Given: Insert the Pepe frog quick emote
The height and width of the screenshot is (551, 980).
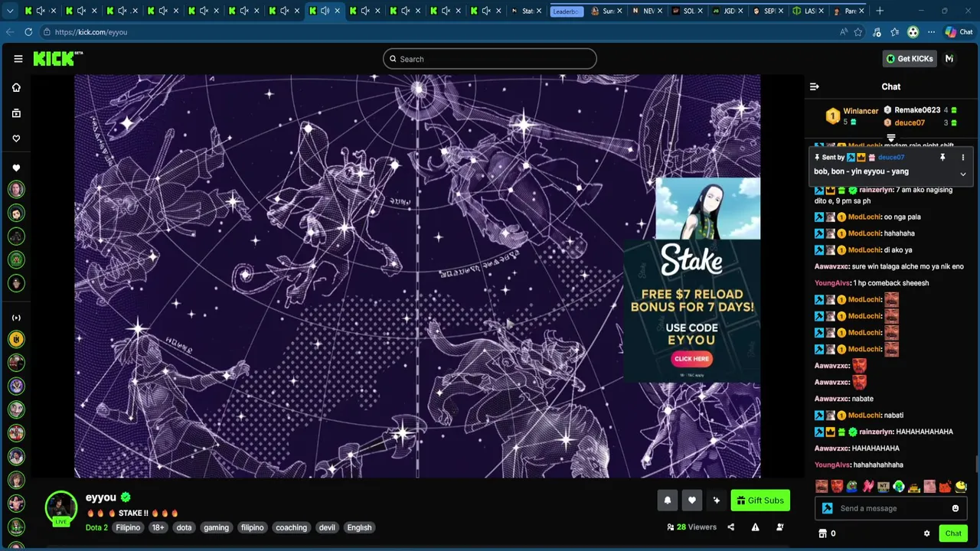Looking at the screenshot, I should tap(852, 487).
